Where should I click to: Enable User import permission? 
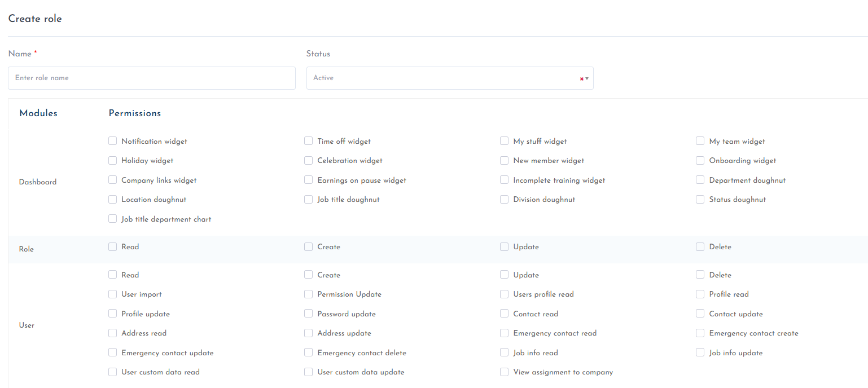[x=112, y=294]
